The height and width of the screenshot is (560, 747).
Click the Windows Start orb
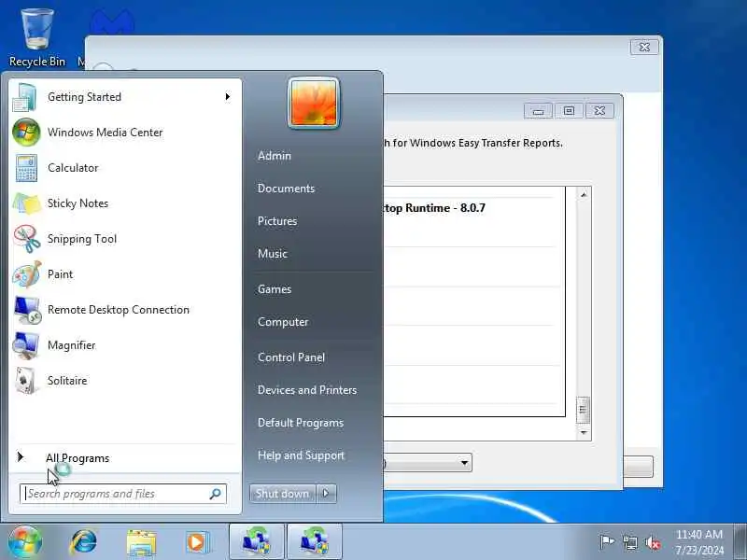(x=25, y=542)
